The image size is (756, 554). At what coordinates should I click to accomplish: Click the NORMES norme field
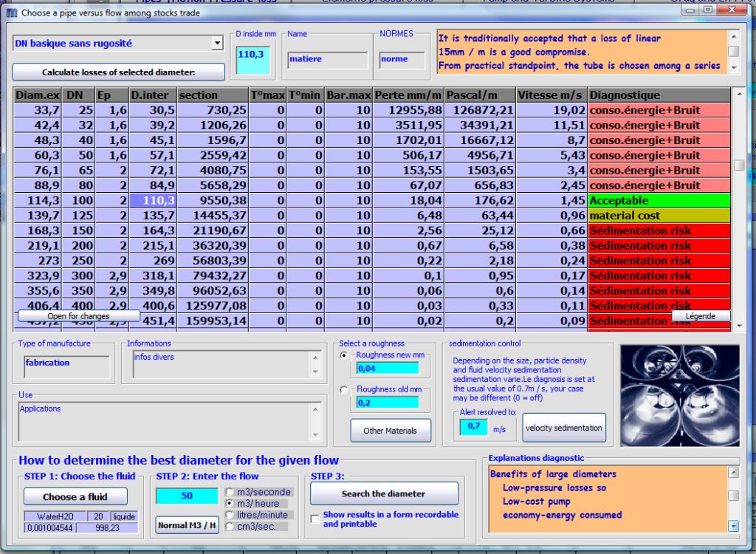pyautogui.click(x=402, y=60)
